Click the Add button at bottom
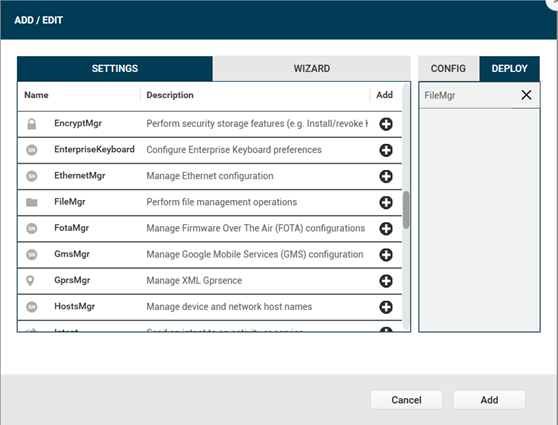This screenshot has height=425, width=558. [x=489, y=400]
